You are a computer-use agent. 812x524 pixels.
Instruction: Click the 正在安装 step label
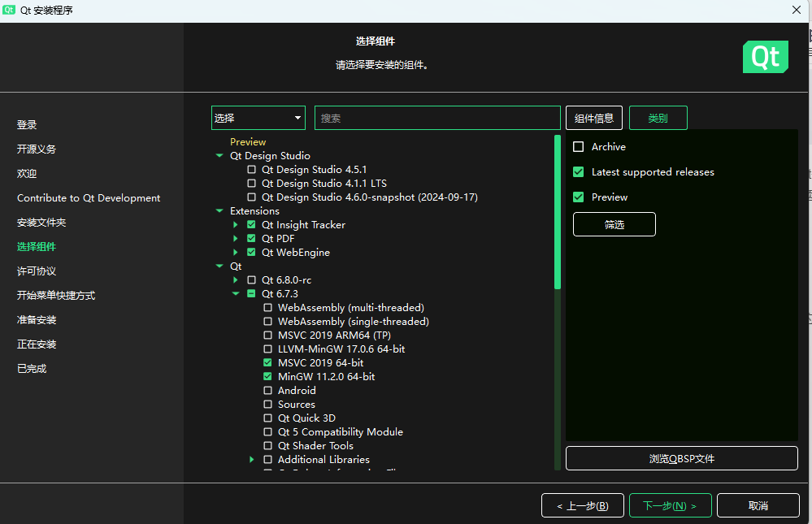37,344
